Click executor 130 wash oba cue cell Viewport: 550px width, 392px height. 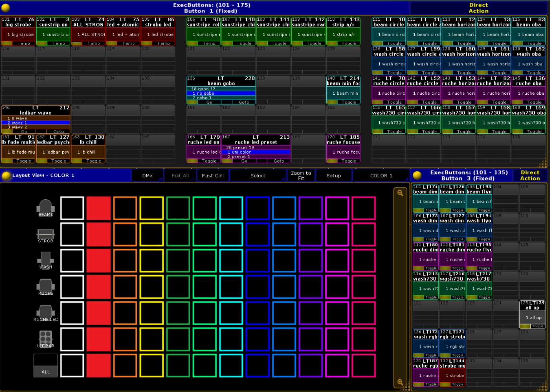click(529, 64)
